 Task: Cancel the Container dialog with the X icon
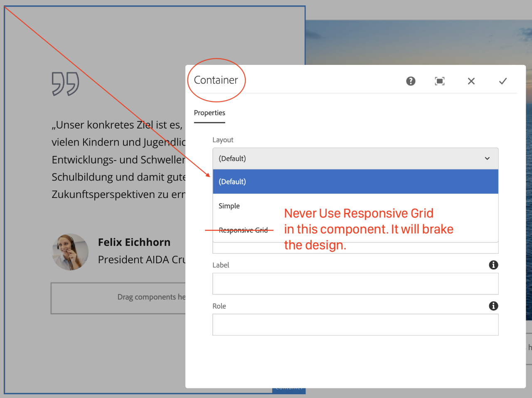coord(471,81)
